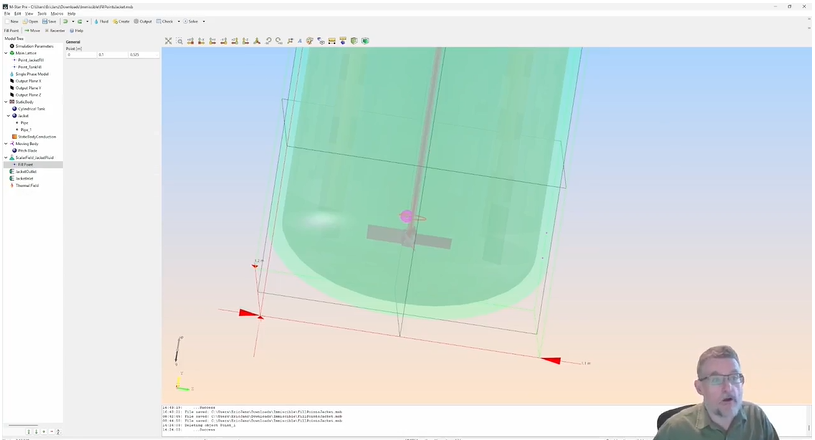
Task: Open the Fill Point Help
Action: pos(77,31)
